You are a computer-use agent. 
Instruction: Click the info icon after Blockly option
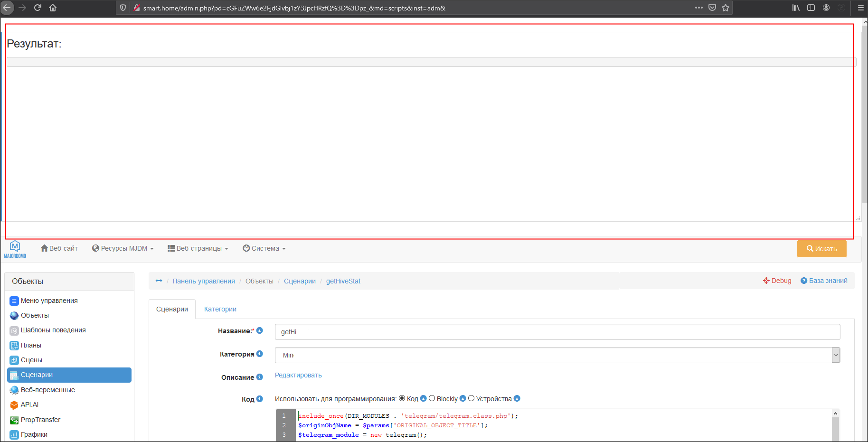tap(463, 398)
